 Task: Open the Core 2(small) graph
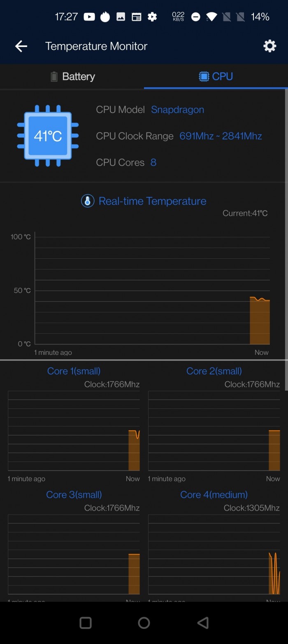[x=214, y=431]
